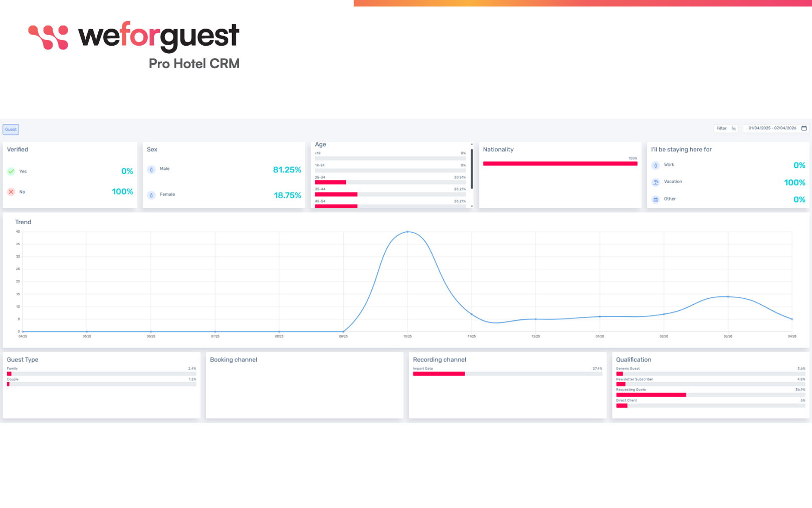Click the Import Data 27.4% value
The image size is (812, 508).
click(597, 369)
